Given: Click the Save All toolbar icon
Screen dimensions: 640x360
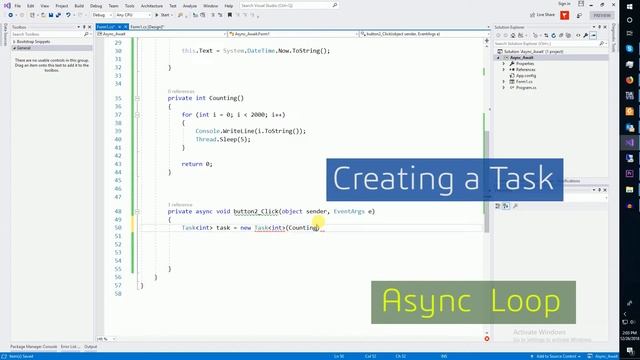Looking at the screenshot, I should pyautogui.click(x=58, y=15).
